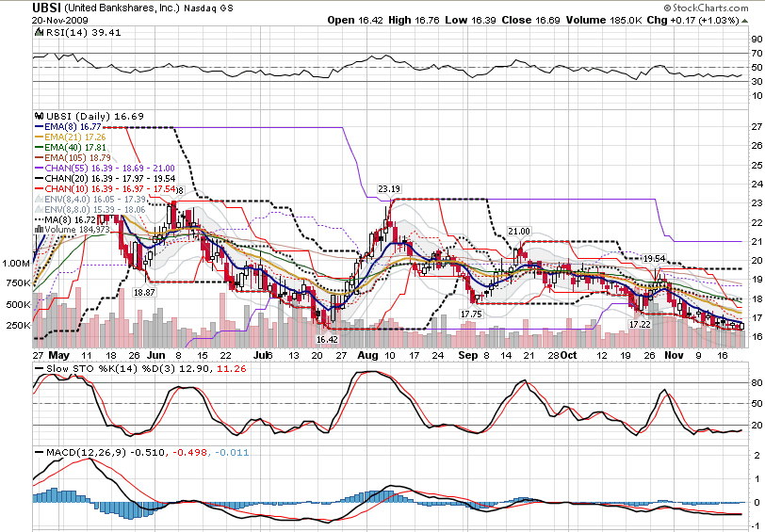765x532 pixels.
Task: Click the RSI mountain icon beside RSI(14)
Action: 39,33
